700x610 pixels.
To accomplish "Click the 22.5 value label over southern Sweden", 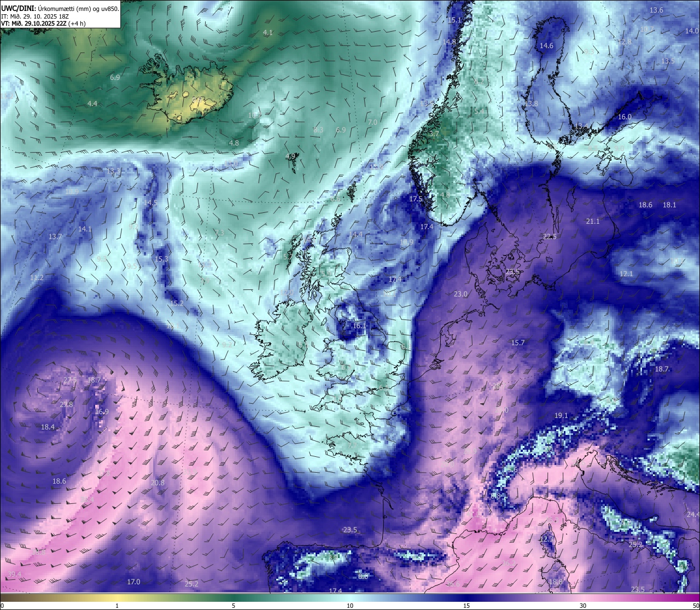I will pos(550,236).
